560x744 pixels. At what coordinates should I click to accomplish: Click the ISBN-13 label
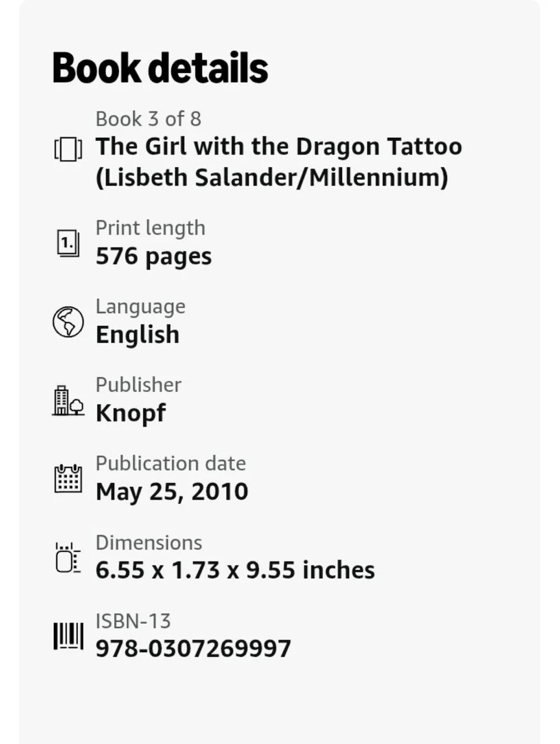point(133,621)
